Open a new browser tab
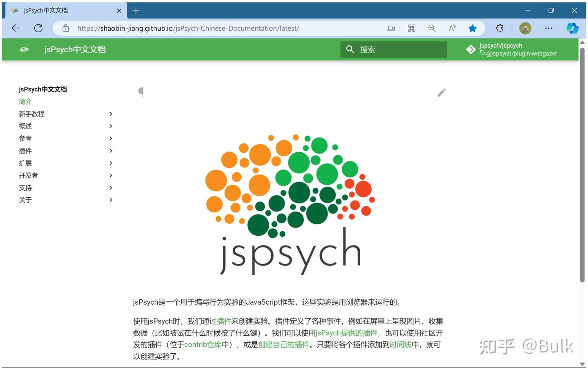The width and height of the screenshot is (588, 370). [x=136, y=10]
